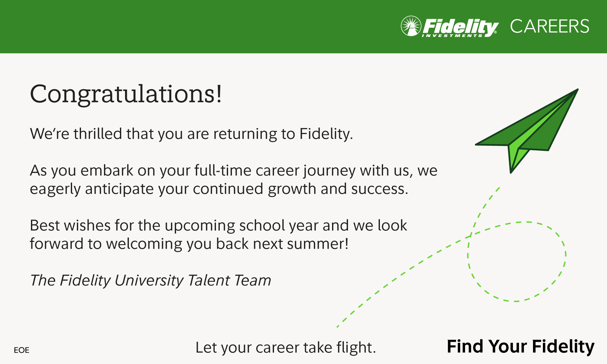The height and width of the screenshot is (364, 607).
Task: Click the Fidelity sunburst pyramid logo
Action: click(411, 26)
